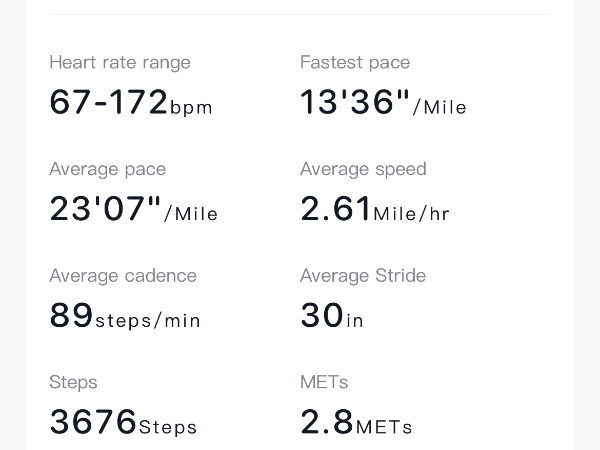Select the Mile/hr unit text
The width and height of the screenshot is (600, 450).
point(413,214)
